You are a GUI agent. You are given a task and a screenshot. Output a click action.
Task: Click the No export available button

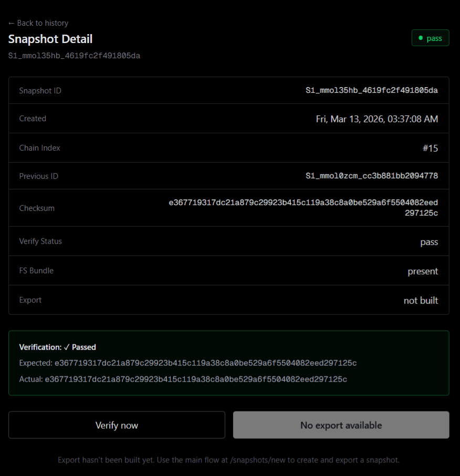[x=341, y=425]
